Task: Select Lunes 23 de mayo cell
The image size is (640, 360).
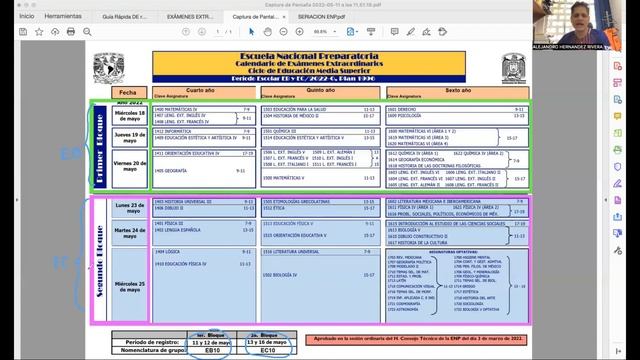Action: tap(130, 208)
